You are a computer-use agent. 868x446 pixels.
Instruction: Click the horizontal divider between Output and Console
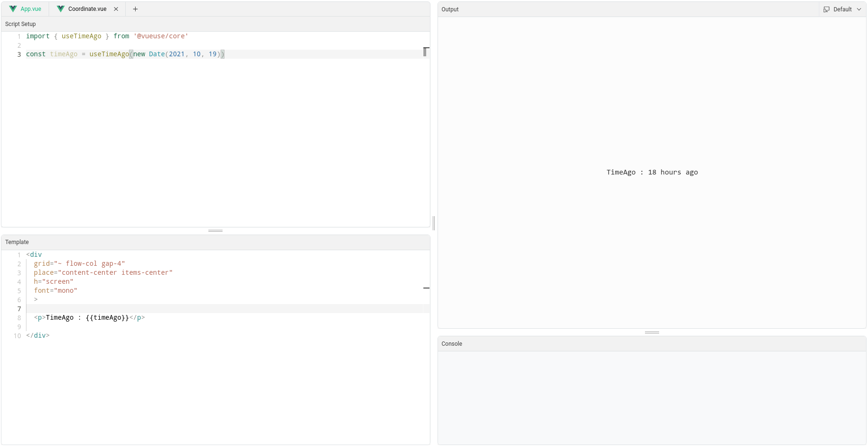[x=652, y=332]
